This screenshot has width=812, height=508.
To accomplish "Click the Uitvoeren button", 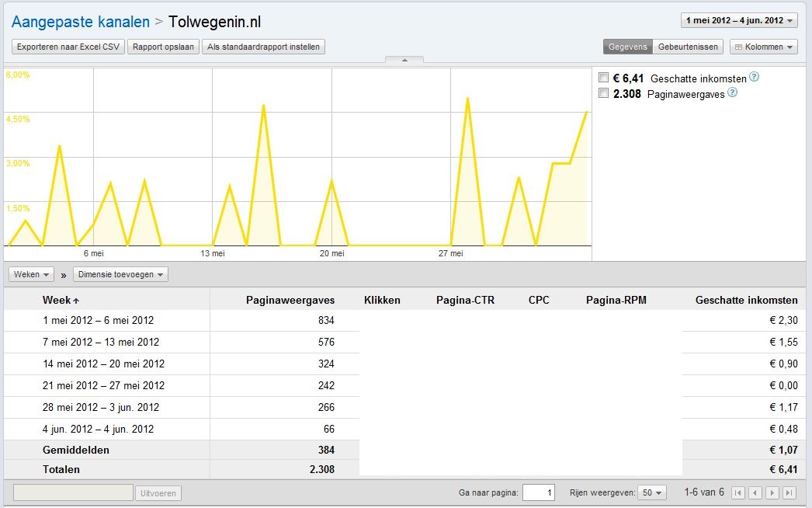I will pyautogui.click(x=158, y=493).
